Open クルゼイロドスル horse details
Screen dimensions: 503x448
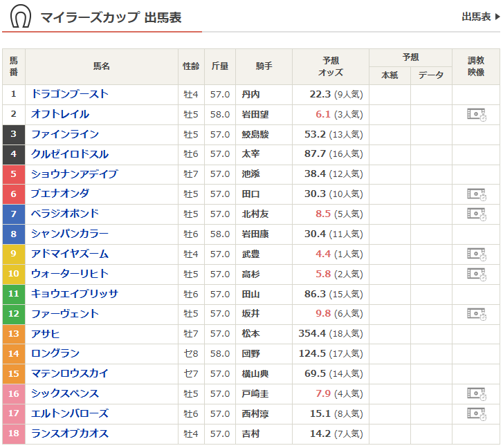click(x=70, y=154)
